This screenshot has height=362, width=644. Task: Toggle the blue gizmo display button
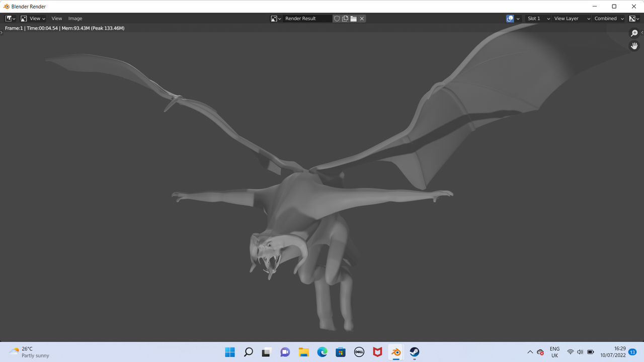tap(510, 19)
